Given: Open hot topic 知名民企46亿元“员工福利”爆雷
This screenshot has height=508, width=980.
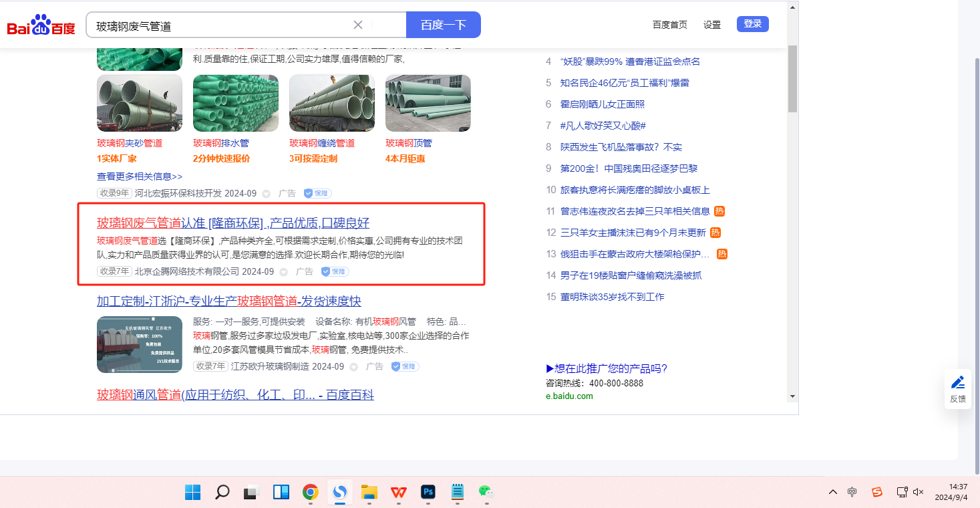Looking at the screenshot, I should [625, 83].
